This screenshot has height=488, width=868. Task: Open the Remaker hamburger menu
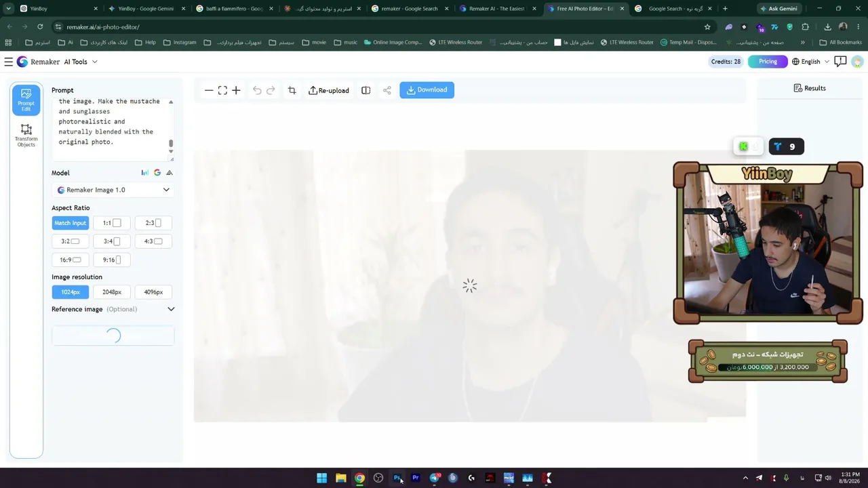[8, 62]
